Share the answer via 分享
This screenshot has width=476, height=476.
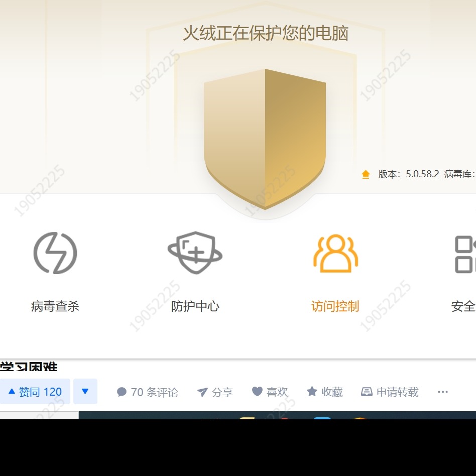[x=215, y=392]
